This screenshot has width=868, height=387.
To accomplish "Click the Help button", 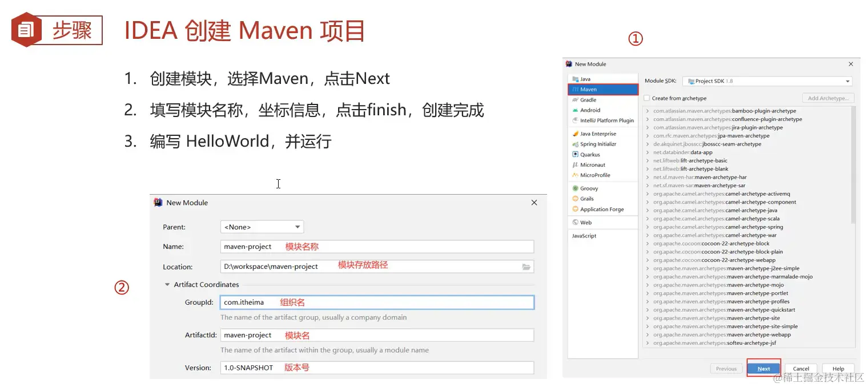I will 838,369.
